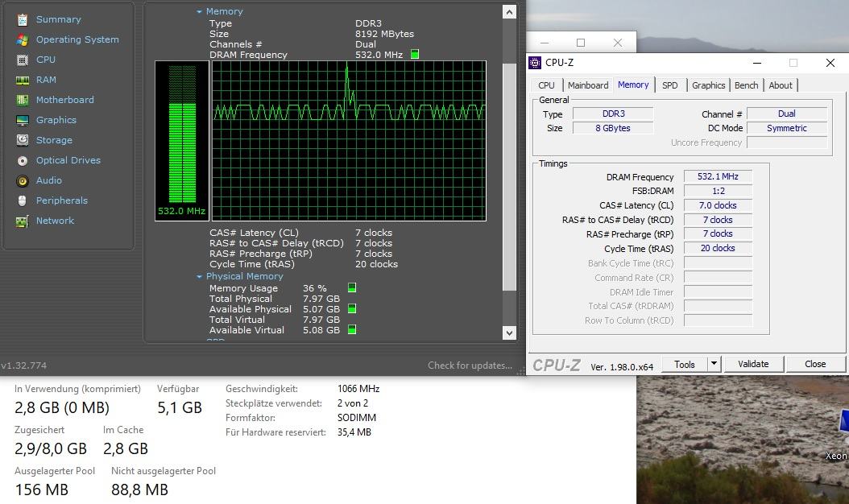Click the Validate button in CPU-Z

[753, 365]
